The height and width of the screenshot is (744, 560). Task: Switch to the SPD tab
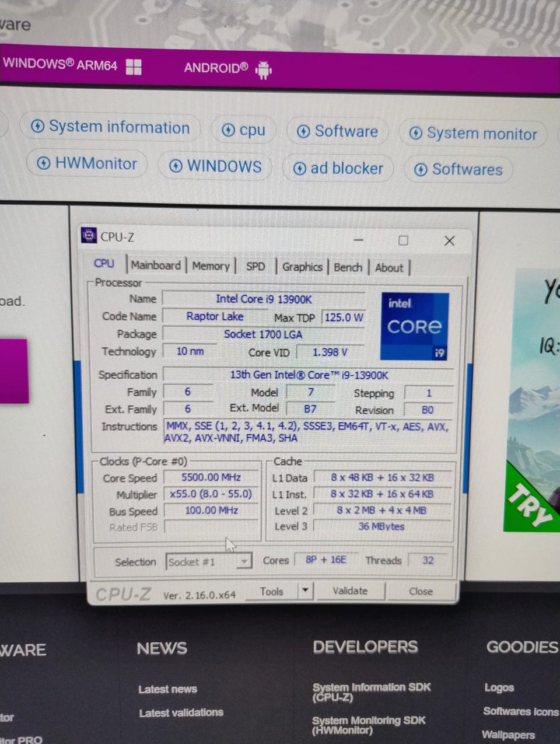(x=256, y=267)
